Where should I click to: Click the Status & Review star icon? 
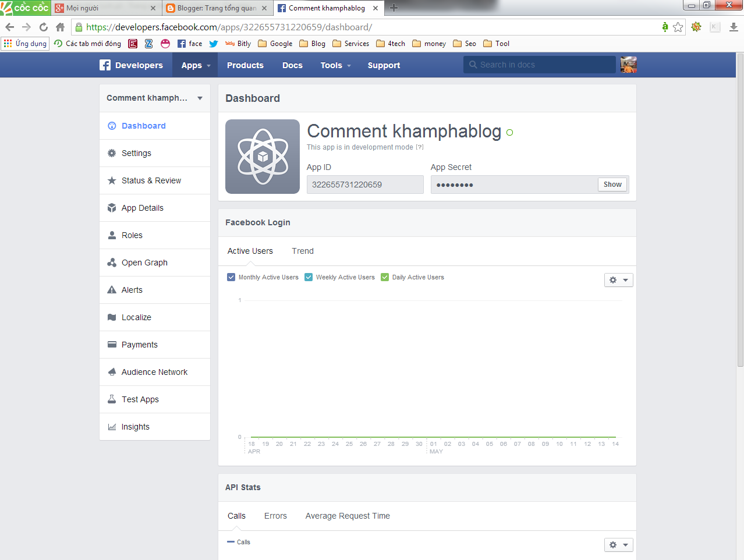(x=112, y=180)
